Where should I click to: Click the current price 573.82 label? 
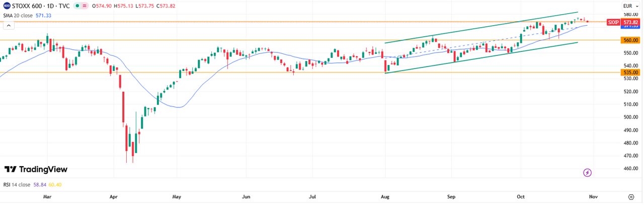coord(630,23)
